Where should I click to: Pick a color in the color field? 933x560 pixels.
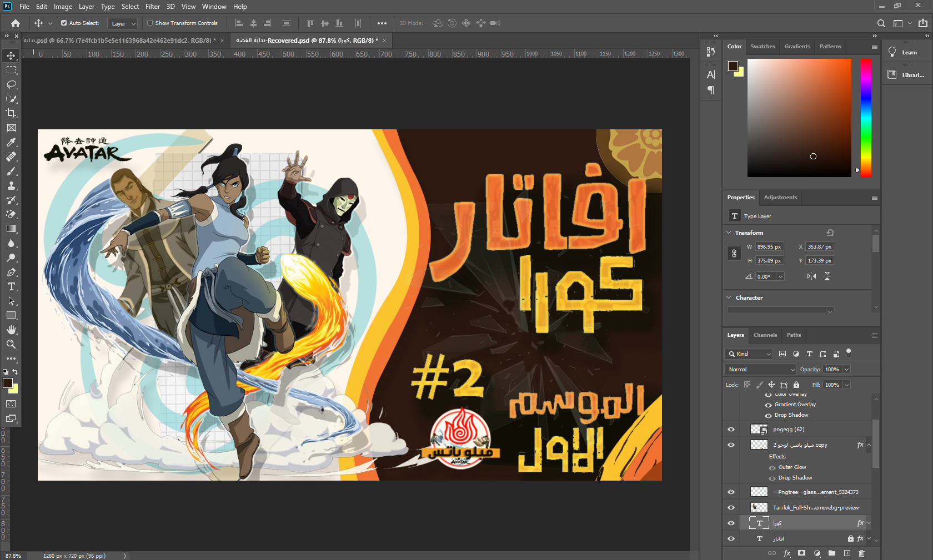click(799, 118)
